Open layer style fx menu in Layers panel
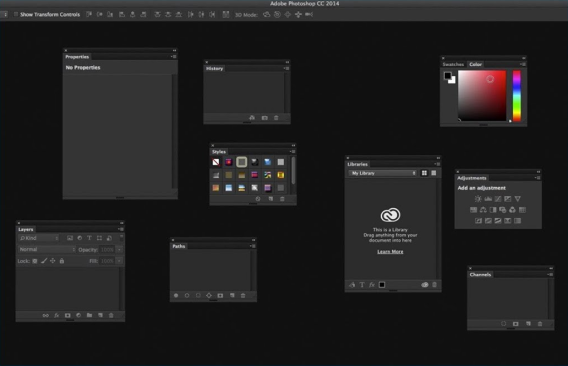568x366 pixels. [x=57, y=315]
